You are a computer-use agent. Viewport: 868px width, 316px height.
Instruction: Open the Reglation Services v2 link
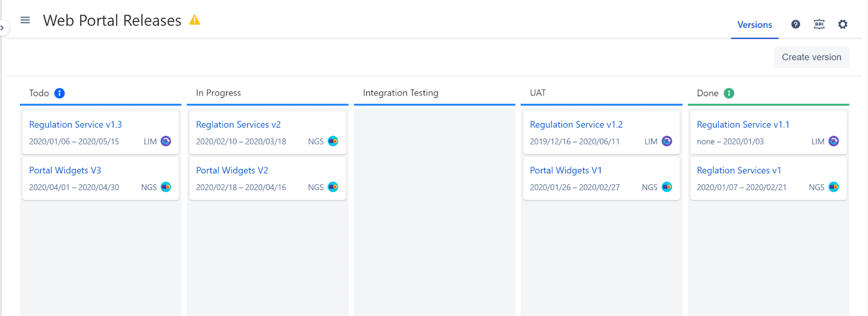(238, 124)
